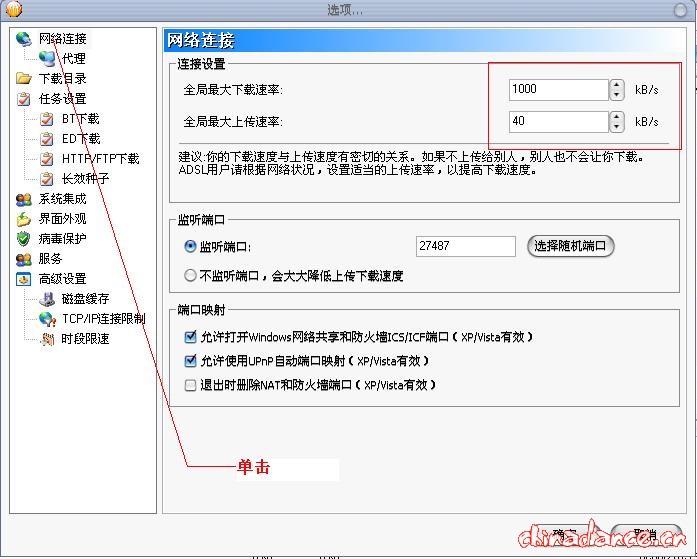Click the 任务设置 clipboard icon
Viewport: 697px width, 559px height.
pyautogui.click(x=23, y=99)
